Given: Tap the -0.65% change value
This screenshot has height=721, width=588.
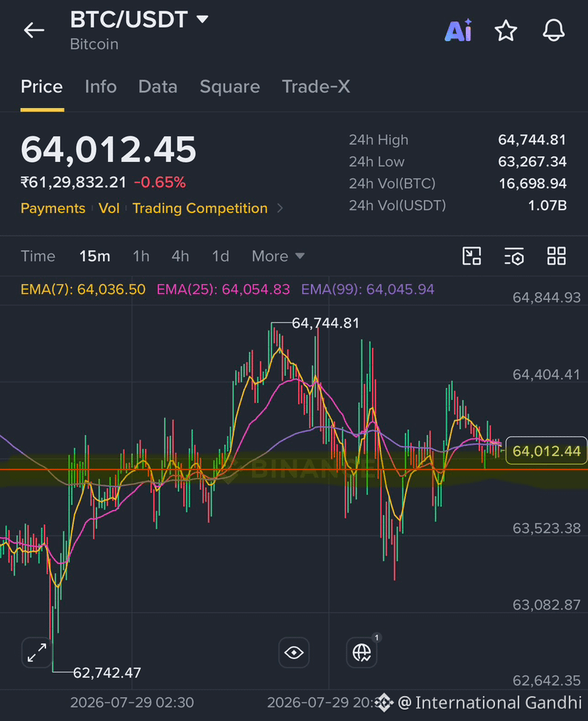Looking at the screenshot, I should [160, 183].
